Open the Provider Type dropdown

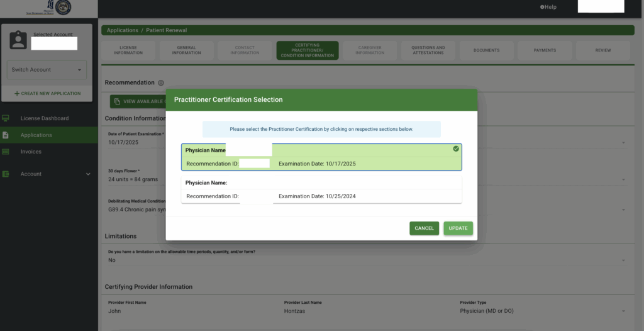click(x=623, y=311)
